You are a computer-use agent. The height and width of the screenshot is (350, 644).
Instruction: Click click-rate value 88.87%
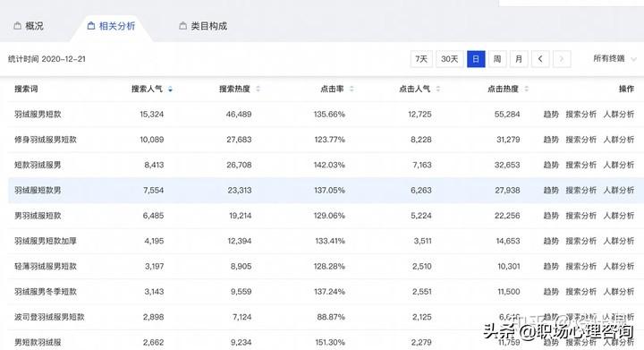331,317
